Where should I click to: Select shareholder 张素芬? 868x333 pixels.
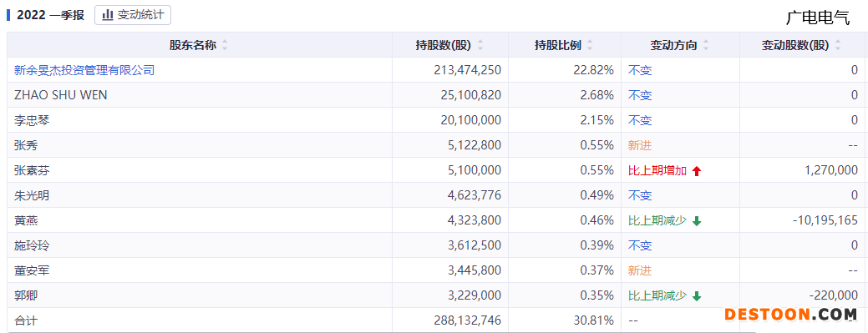(x=32, y=171)
